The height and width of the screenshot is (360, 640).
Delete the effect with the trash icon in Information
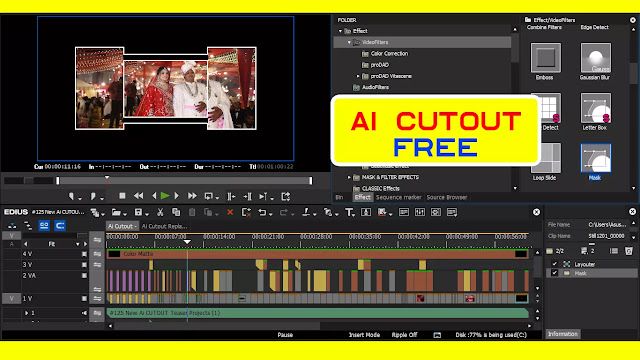pyautogui.click(x=629, y=251)
